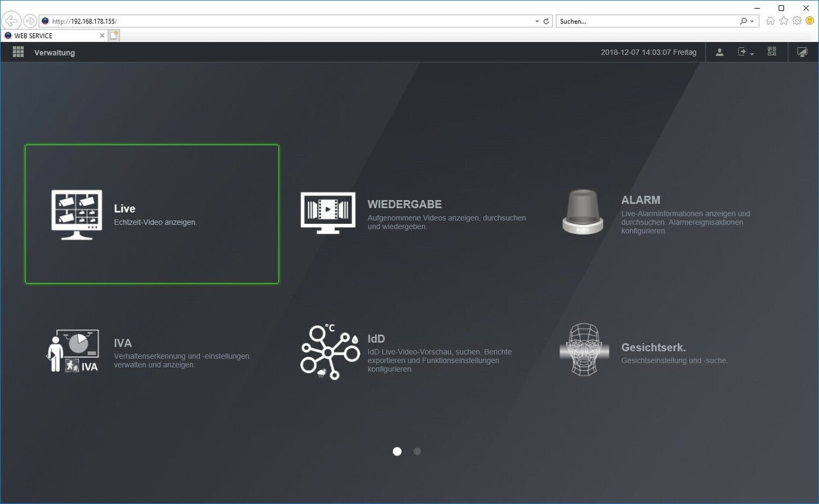
Task: Click the grid apps menu icon
Action: point(18,52)
